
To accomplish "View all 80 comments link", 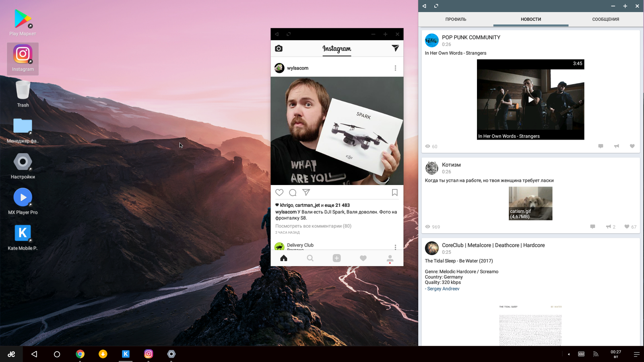I will pos(313,226).
